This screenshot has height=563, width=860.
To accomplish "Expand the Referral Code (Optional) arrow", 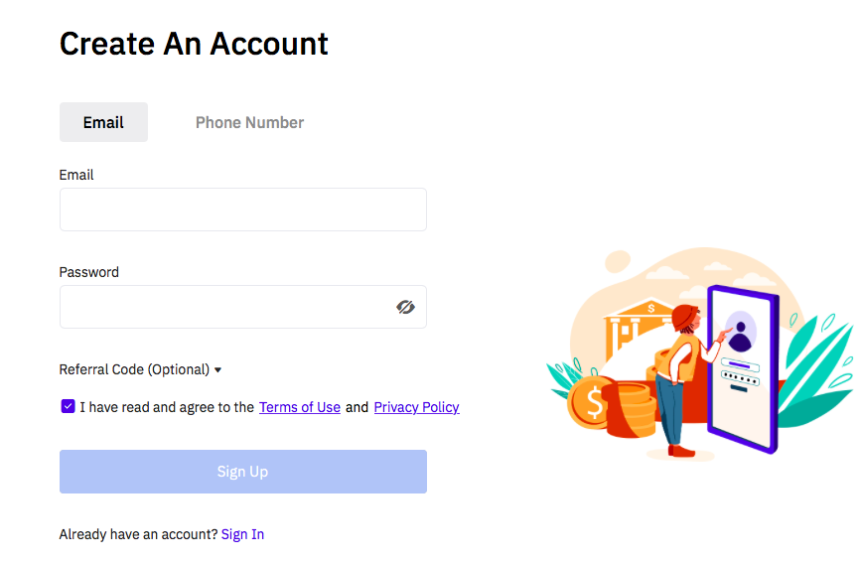I will 218,370.
